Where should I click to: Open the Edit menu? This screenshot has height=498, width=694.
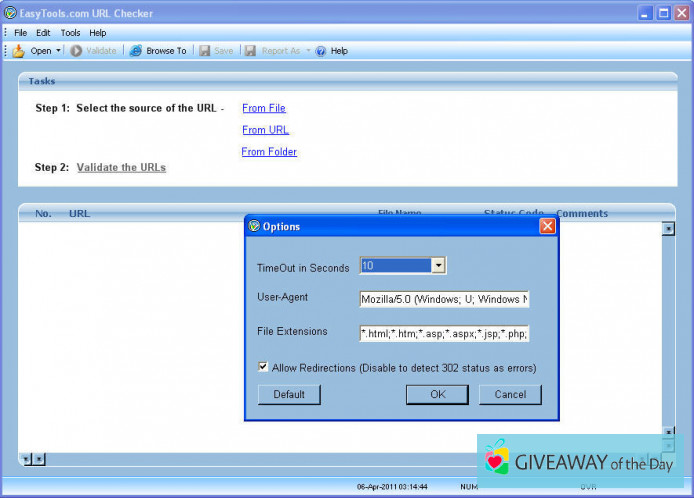(43, 33)
